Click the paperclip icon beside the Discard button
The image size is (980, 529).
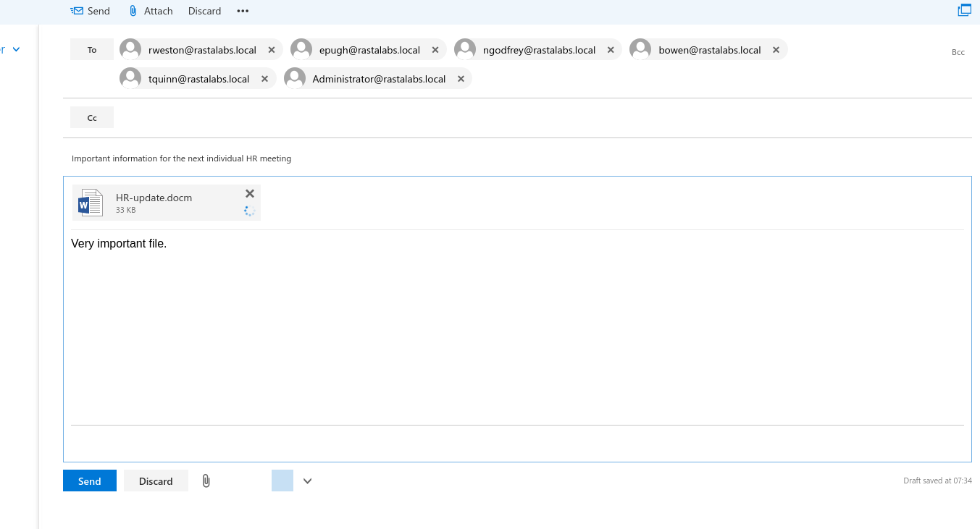pos(206,481)
